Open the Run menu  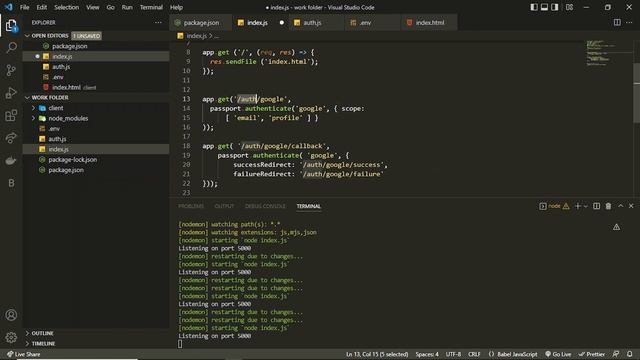click(127, 7)
